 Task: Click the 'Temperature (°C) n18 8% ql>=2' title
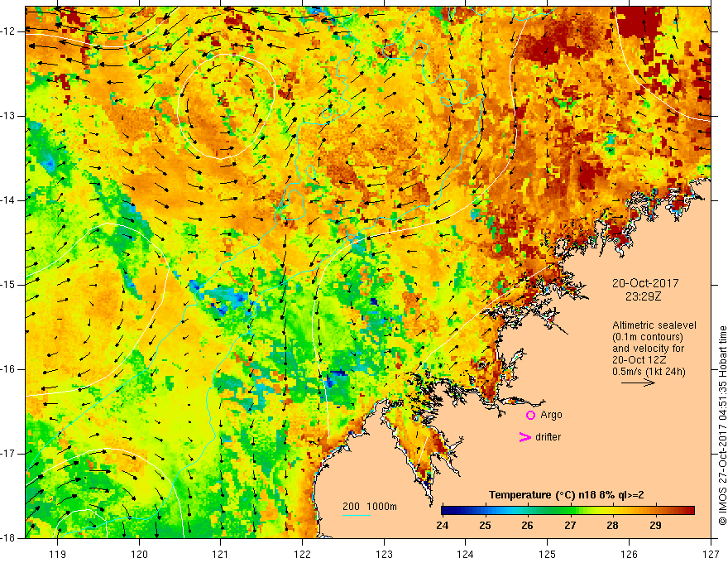click(567, 495)
